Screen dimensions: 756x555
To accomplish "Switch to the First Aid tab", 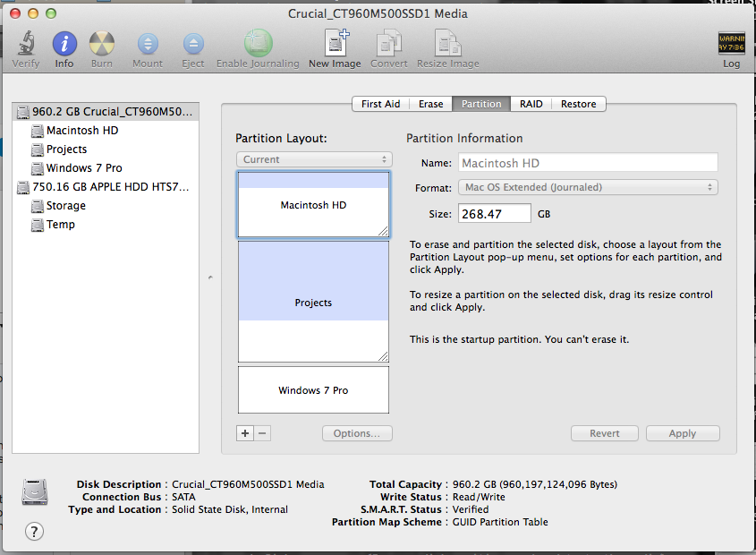I will click(380, 103).
